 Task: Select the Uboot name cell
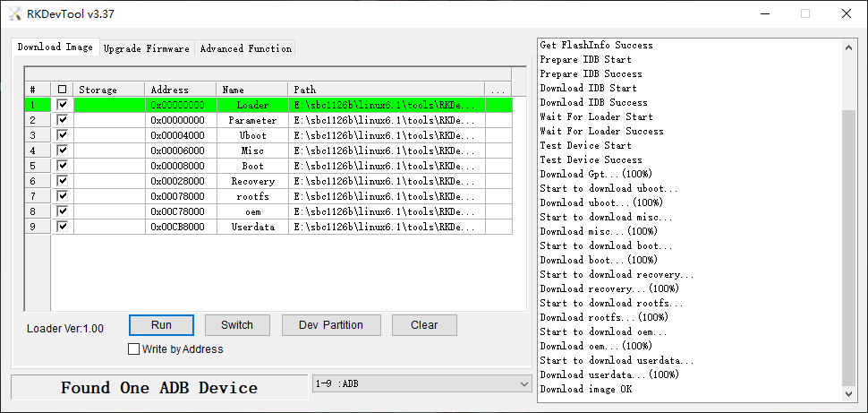[252, 135]
